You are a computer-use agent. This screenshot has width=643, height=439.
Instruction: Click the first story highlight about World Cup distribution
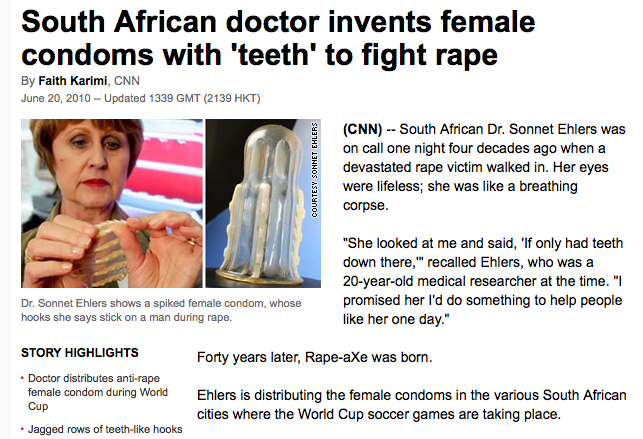coord(98,392)
